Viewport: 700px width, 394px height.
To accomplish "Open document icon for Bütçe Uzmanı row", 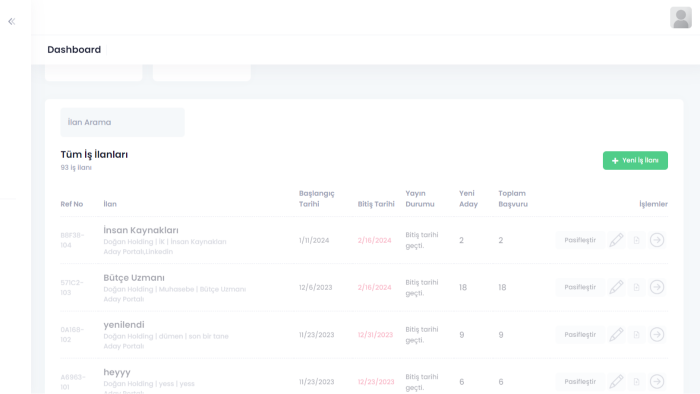I will (637, 287).
